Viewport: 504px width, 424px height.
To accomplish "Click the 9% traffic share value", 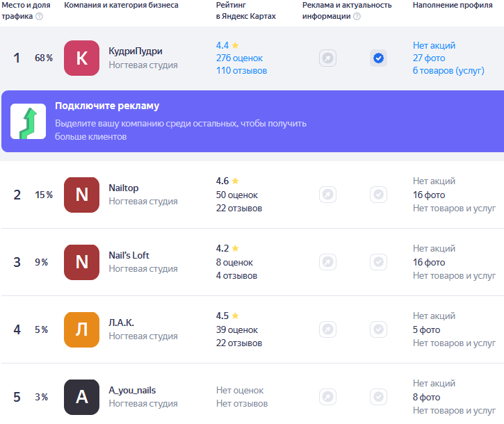I will pyautogui.click(x=42, y=262).
